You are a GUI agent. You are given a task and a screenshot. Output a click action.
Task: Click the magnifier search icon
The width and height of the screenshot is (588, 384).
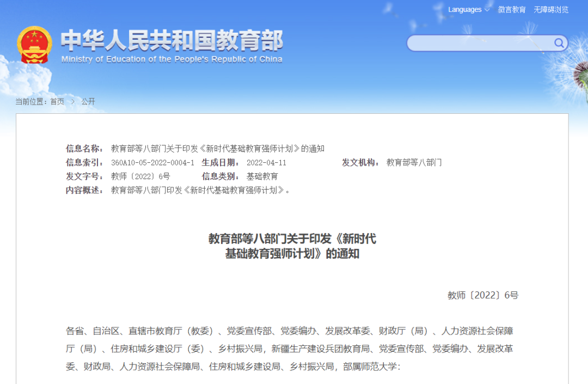tap(559, 44)
